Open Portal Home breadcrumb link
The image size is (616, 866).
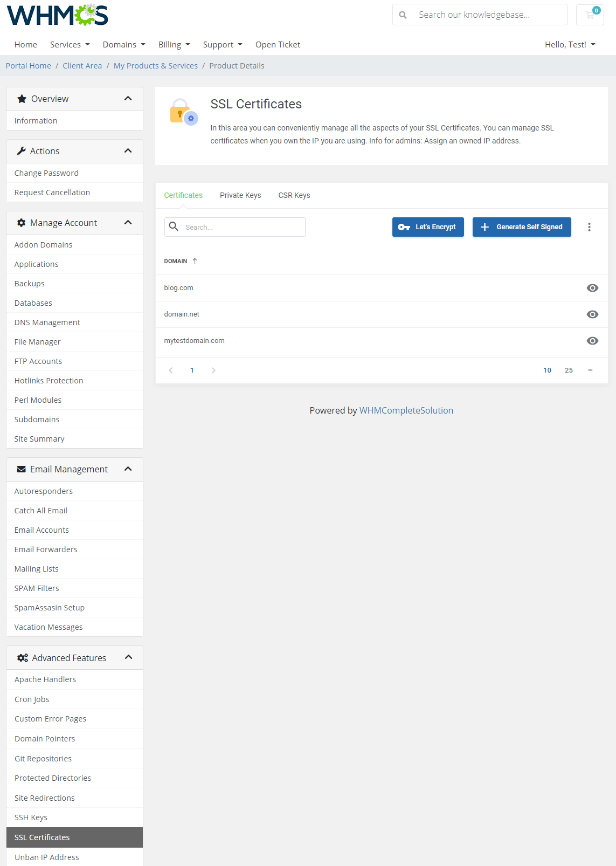click(29, 66)
